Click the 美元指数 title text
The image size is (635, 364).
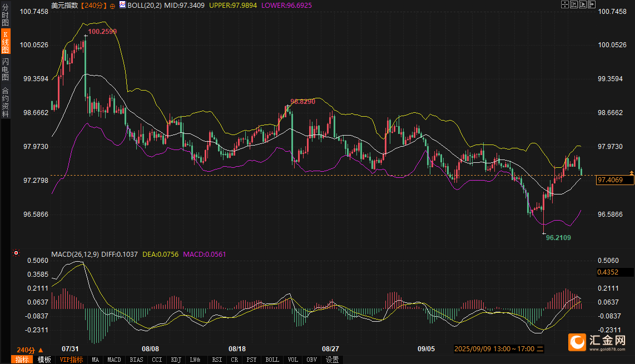pyautogui.click(x=65, y=5)
